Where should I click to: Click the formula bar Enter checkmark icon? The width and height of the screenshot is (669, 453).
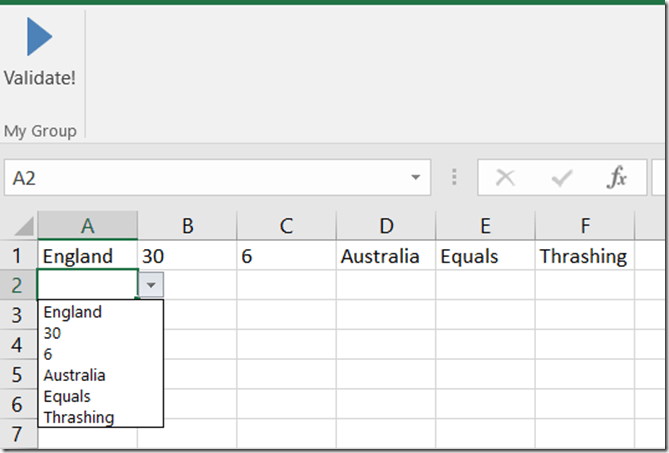(x=562, y=179)
